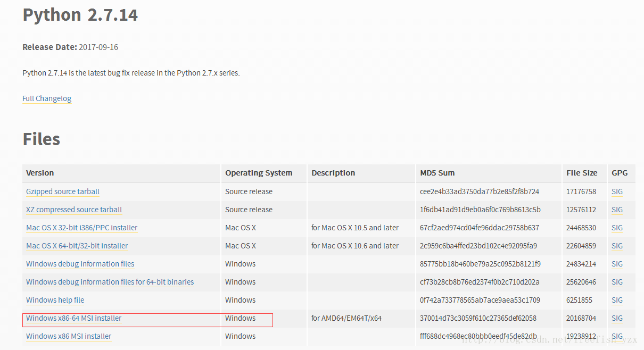This screenshot has width=644, height=350.
Task: Open SIG link for Gzipped source tarball
Action: tap(617, 191)
